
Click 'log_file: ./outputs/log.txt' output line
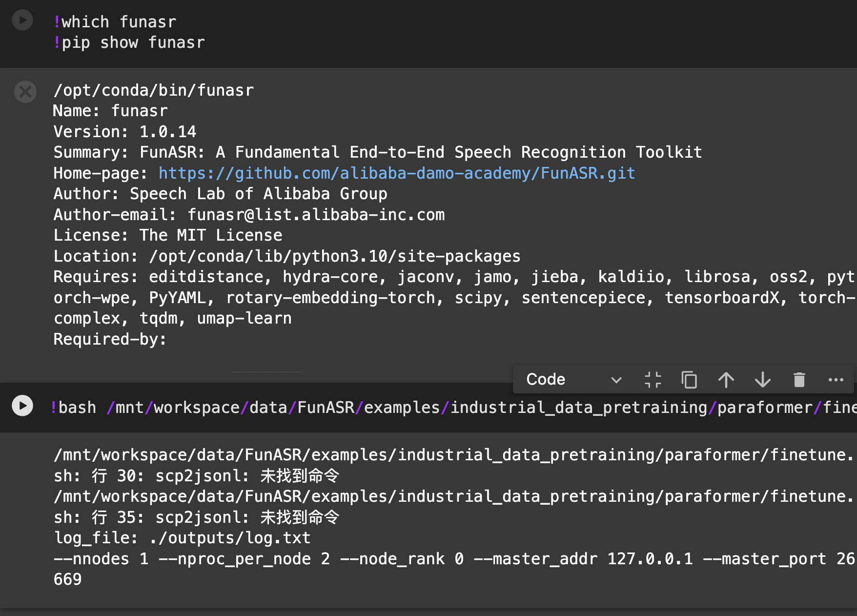click(182, 538)
